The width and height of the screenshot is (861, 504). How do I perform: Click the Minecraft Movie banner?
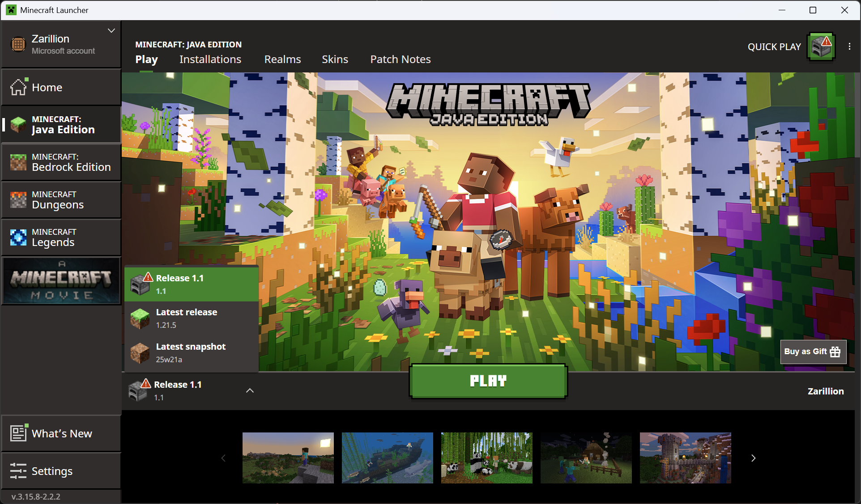click(61, 281)
